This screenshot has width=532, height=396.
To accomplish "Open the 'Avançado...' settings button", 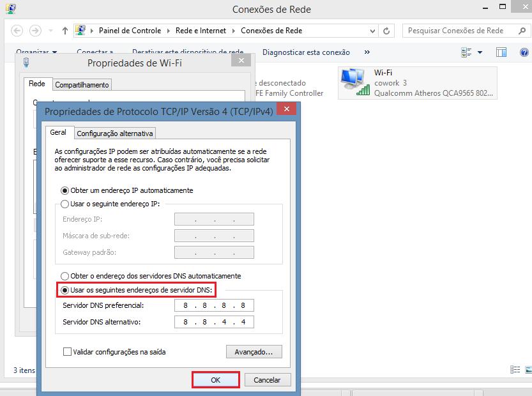I will [254, 352].
